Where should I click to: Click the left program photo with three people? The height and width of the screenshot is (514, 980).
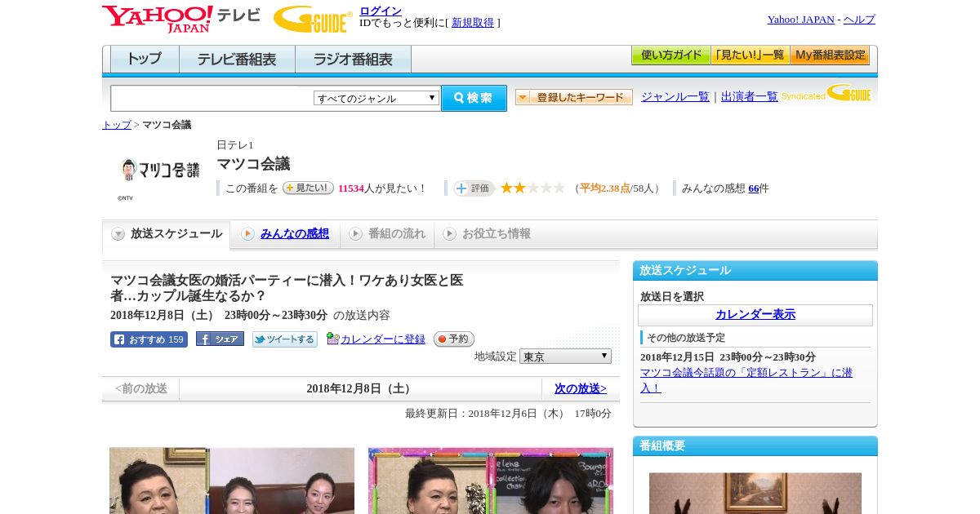click(232, 481)
